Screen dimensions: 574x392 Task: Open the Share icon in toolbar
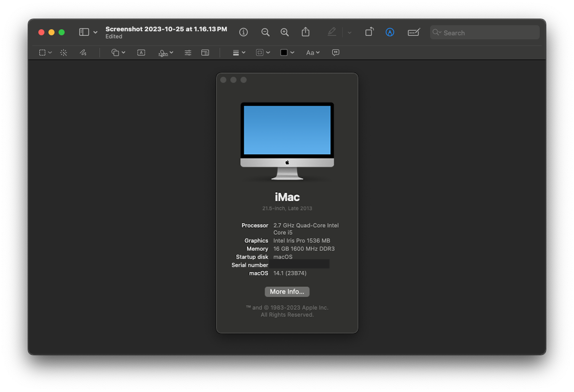point(305,32)
